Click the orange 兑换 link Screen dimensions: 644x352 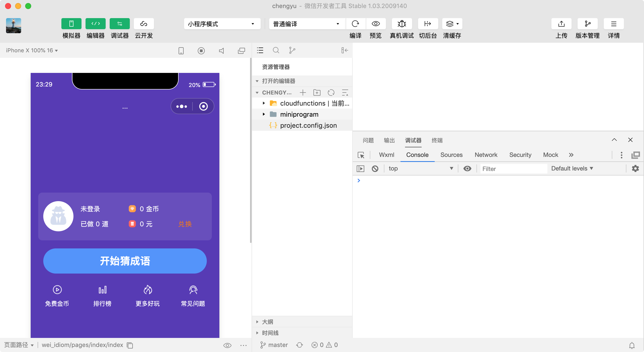[x=185, y=224]
